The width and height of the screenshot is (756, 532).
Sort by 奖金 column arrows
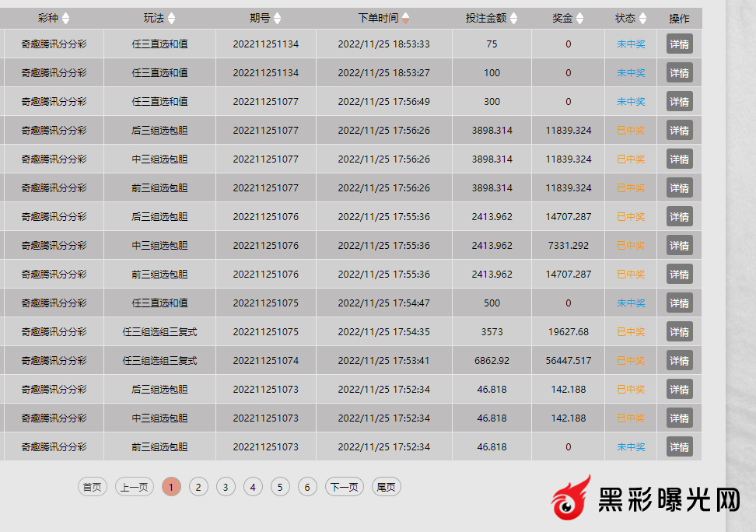[579, 19]
